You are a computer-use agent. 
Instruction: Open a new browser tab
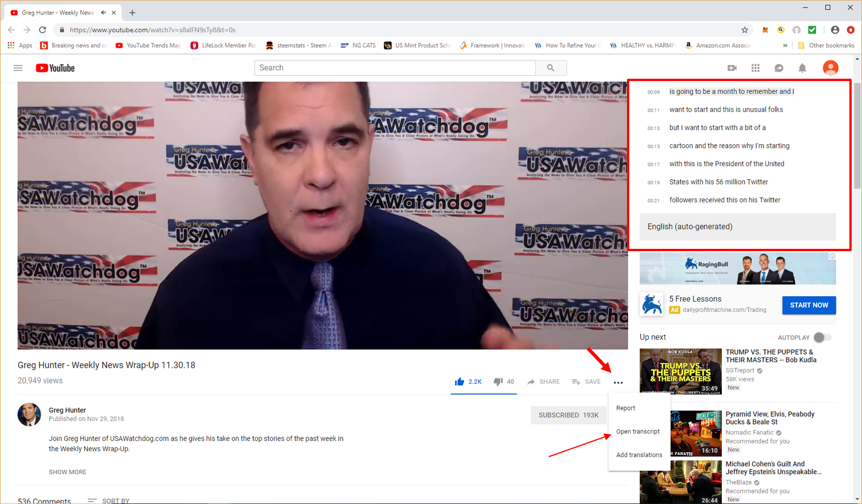pos(132,13)
